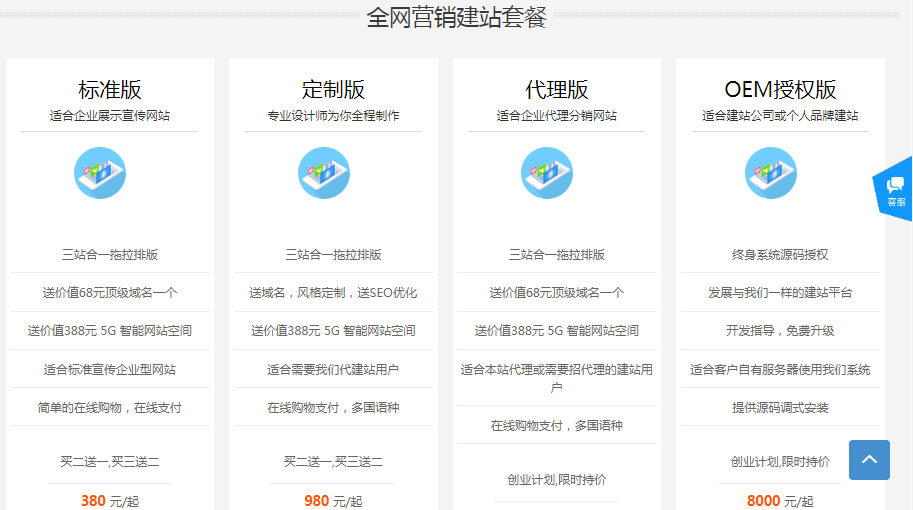This screenshot has height=510, width=913.
Task: Click 创业计划,限时持价 under 代理版
Action: [x=557, y=479]
